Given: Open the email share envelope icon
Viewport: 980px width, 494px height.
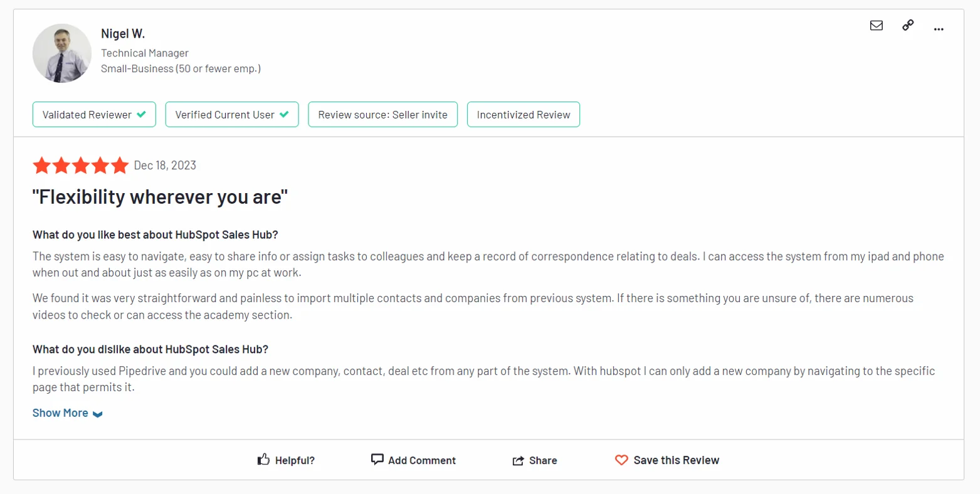Looking at the screenshot, I should point(876,26).
